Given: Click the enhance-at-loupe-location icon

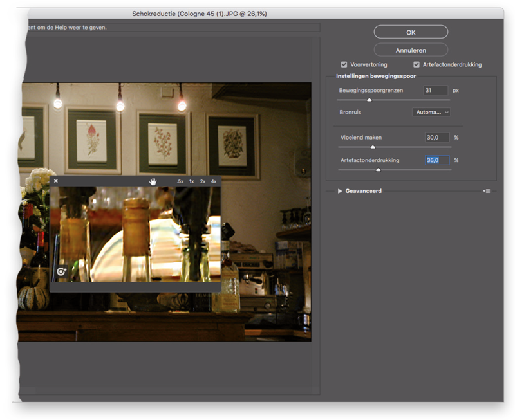Looking at the screenshot, I should (x=61, y=271).
